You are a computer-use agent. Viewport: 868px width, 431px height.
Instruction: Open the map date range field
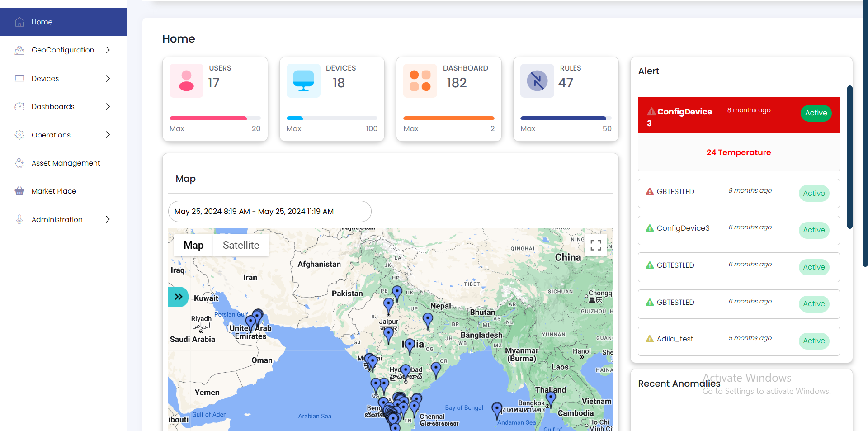coord(269,212)
